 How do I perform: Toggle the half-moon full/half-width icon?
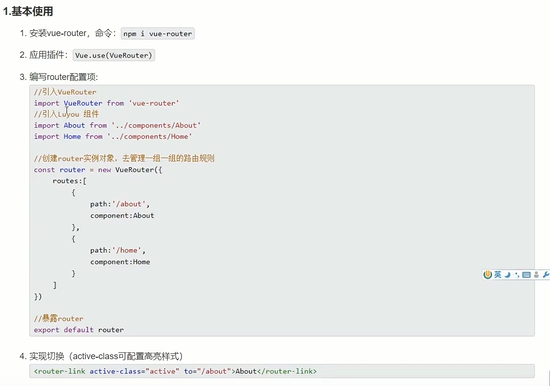[x=507, y=275]
